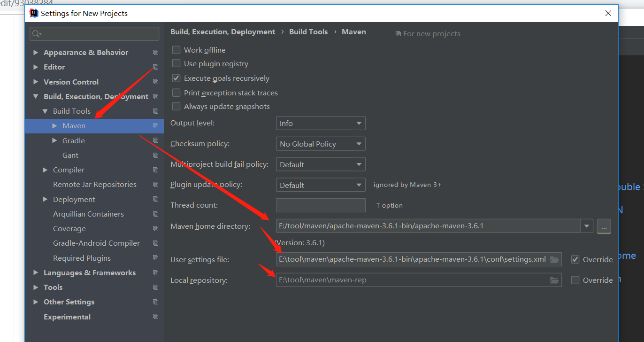Click project-level icon beside Required Plugins
Image resolution: width=644 pixels, height=342 pixels.
click(x=155, y=258)
